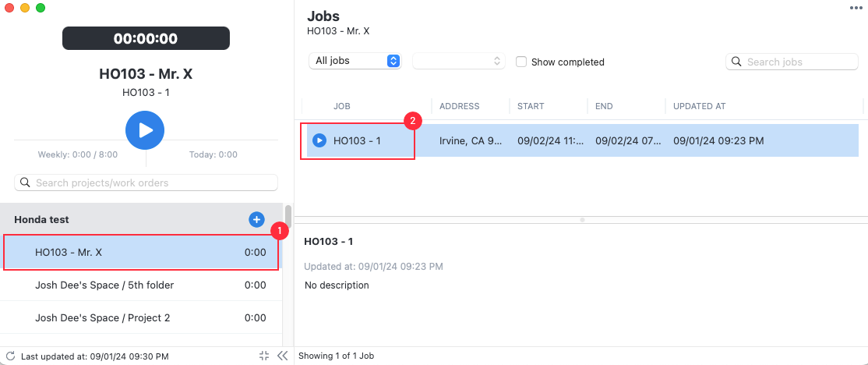Click the split pane divider handle
This screenshot has height=365, width=868.
click(x=582, y=220)
